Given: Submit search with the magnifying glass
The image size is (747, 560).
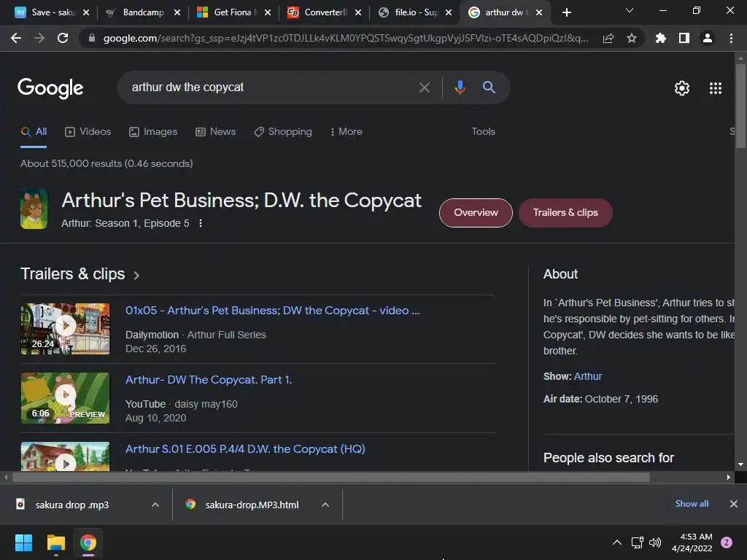Looking at the screenshot, I should click(x=489, y=87).
